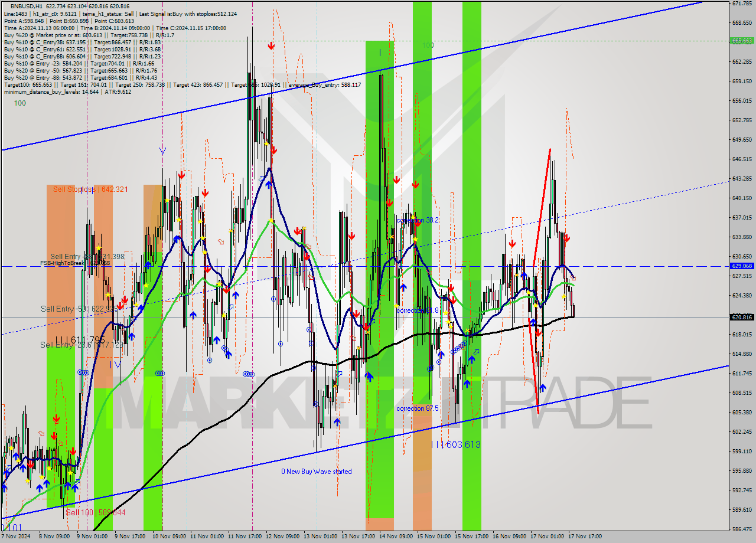This screenshot has width=756, height=543.
Task: Click the 'I I I 611.795' level label
Action: coord(80,340)
